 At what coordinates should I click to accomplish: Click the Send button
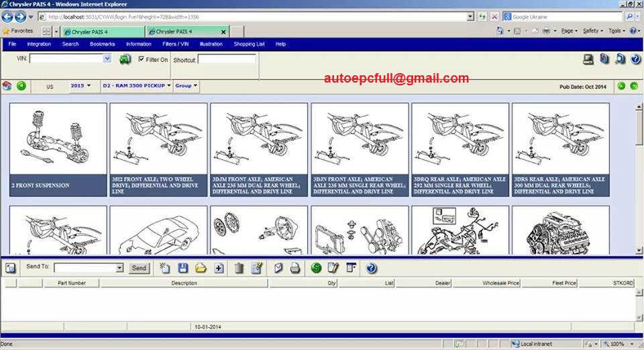[x=139, y=268]
